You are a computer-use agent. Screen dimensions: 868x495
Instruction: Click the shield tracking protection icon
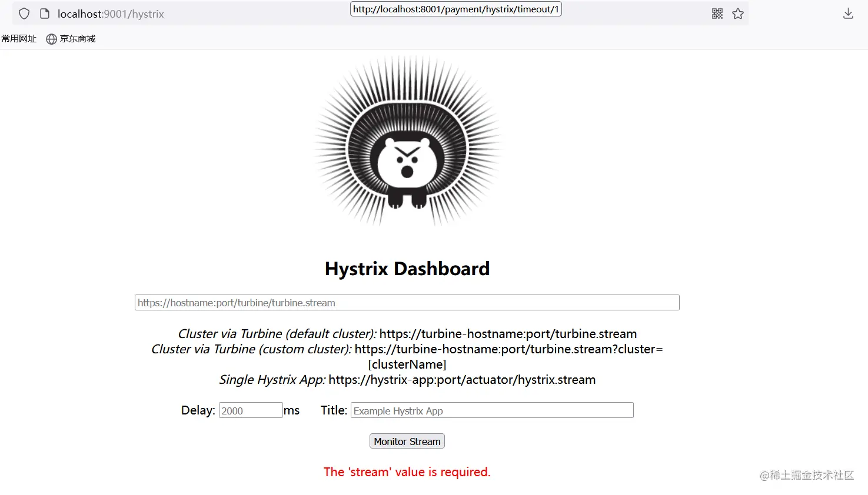click(24, 14)
